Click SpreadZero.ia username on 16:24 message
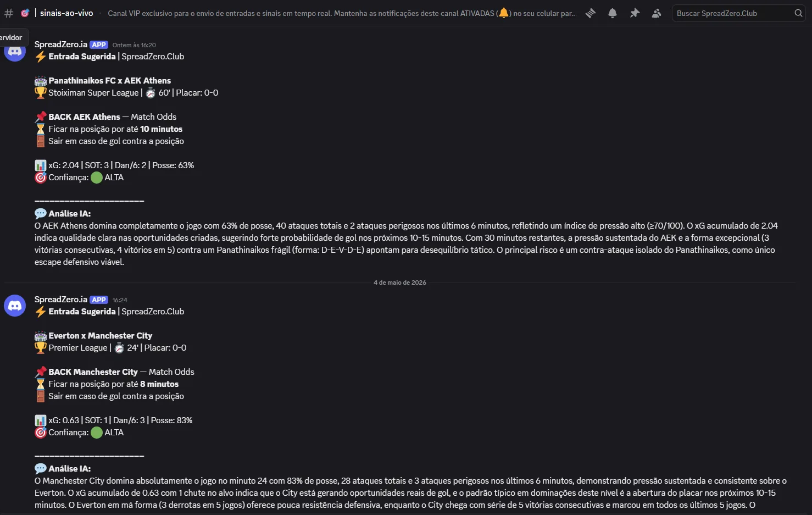The height and width of the screenshot is (515, 812). coord(60,300)
